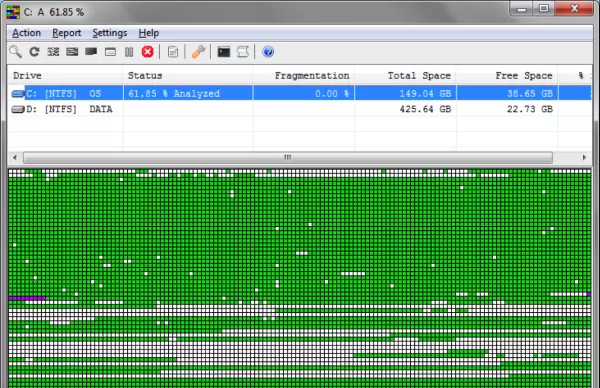The height and width of the screenshot is (388, 600).
Task: Click the Optimize MFT toolbar icon
Action: 110,52
